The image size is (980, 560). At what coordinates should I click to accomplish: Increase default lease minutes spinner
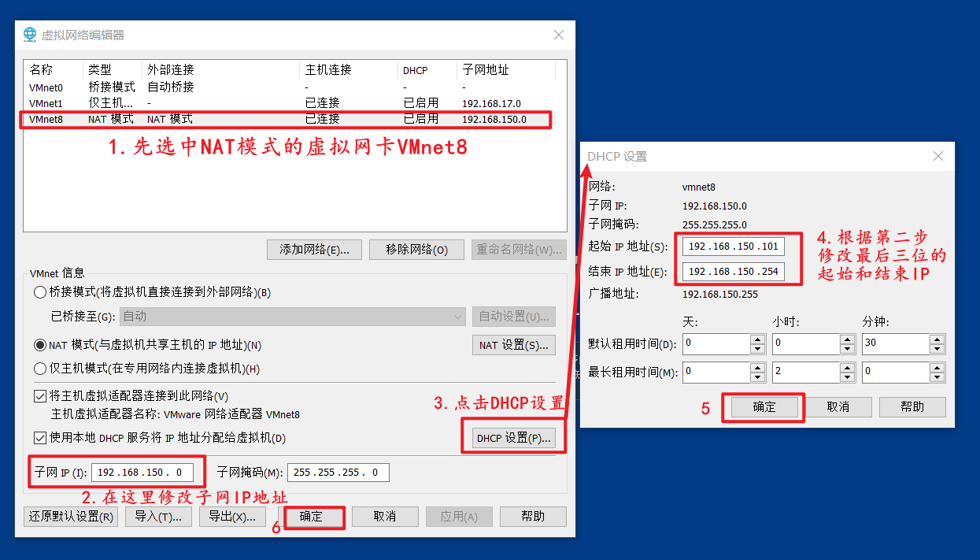click(937, 339)
